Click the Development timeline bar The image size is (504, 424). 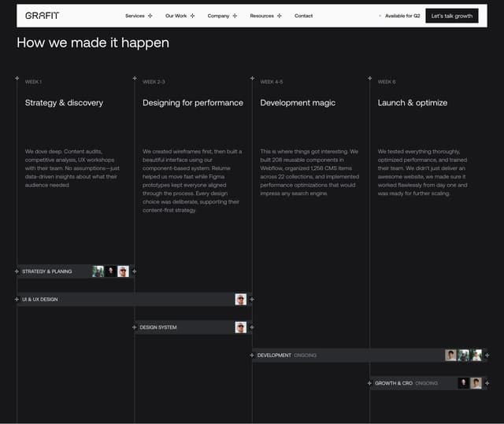click(369, 355)
